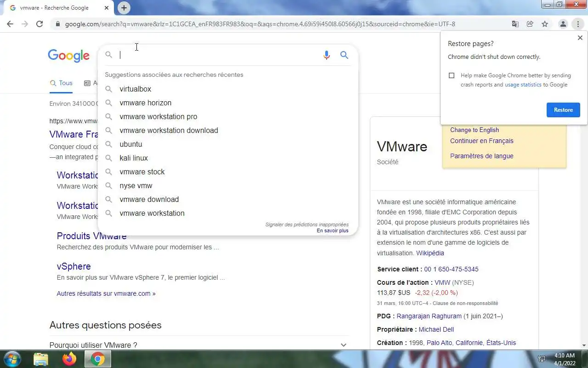Click the padlock site info icon

57,24
